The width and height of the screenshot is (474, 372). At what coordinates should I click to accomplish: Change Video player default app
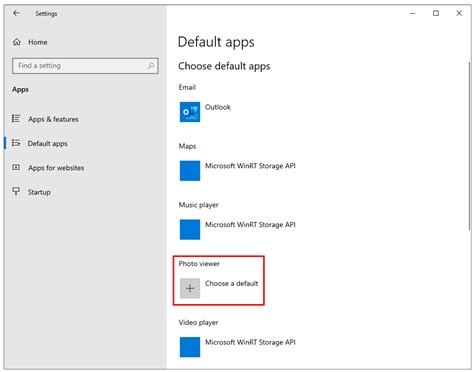[238, 347]
